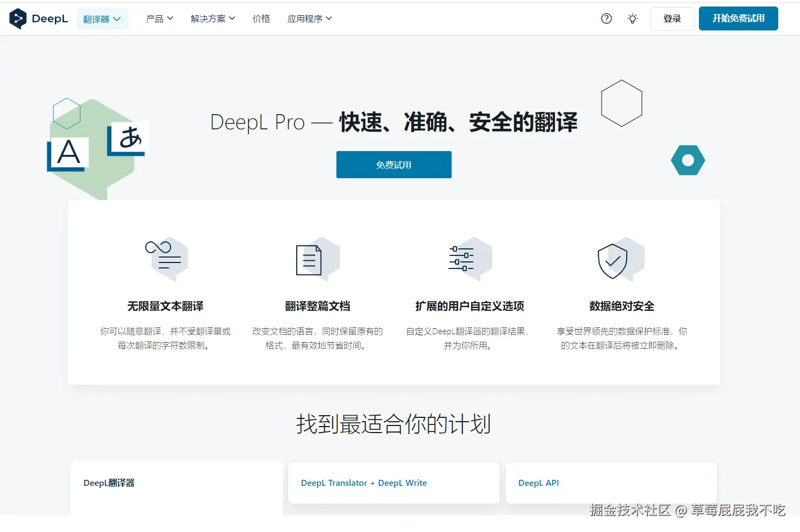The width and height of the screenshot is (800, 532).
Task: Click the 开始免费试用 button
Action: point(738,18)
